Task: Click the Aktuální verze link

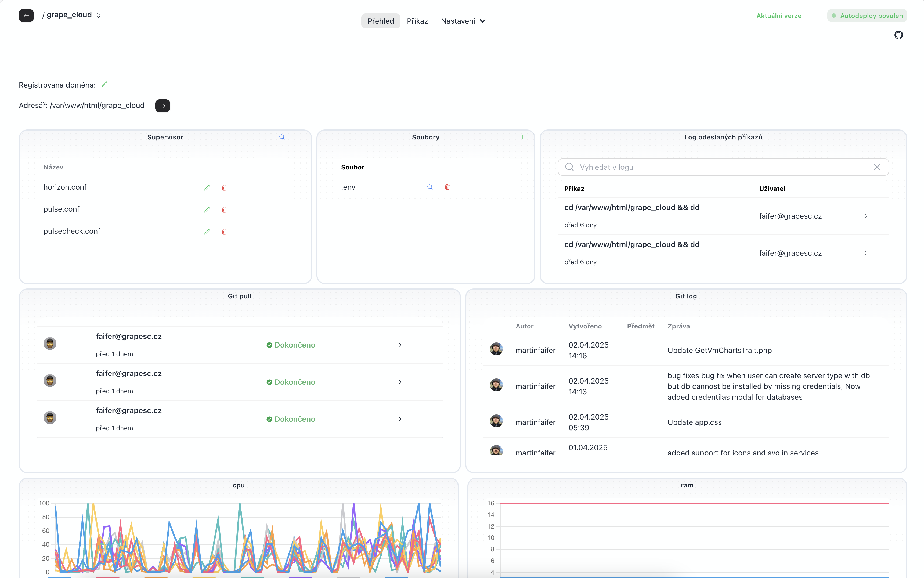Action: point(779,16)
